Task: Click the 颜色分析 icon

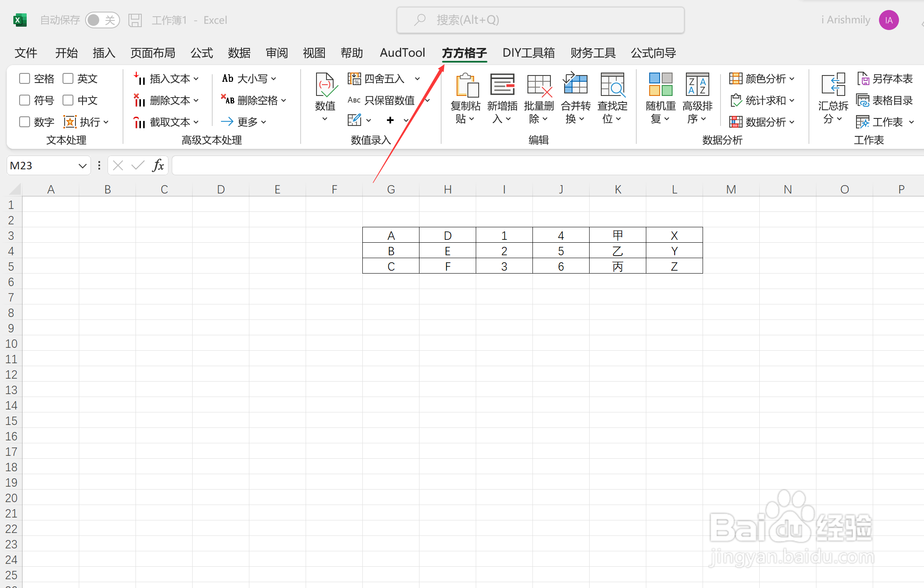Action: point(736,78)
